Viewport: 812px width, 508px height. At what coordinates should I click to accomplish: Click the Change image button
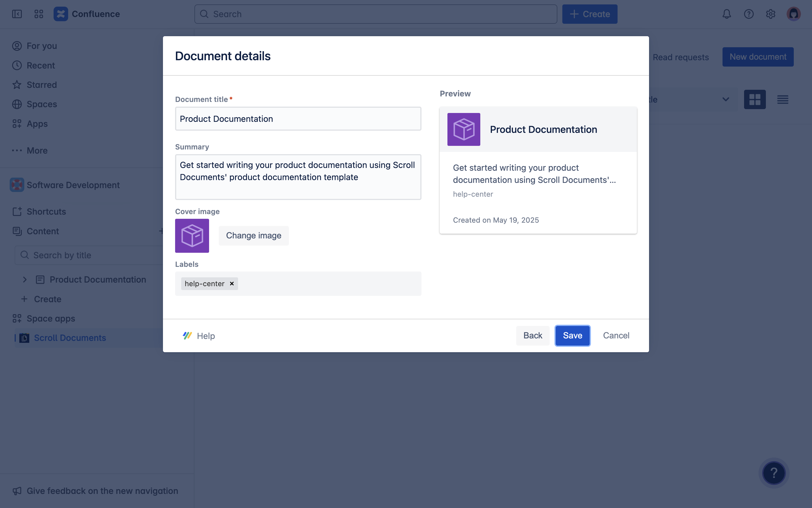[x=254, y=236]
